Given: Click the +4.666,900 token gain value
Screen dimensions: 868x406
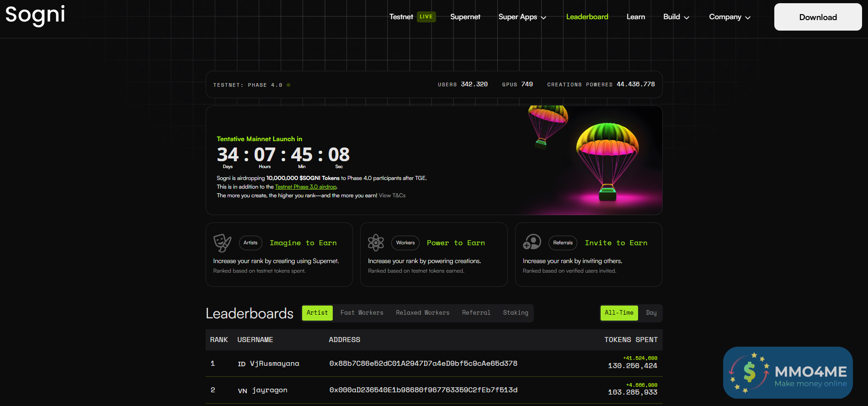Looking at the screenshot, I should tap(642, 385).
